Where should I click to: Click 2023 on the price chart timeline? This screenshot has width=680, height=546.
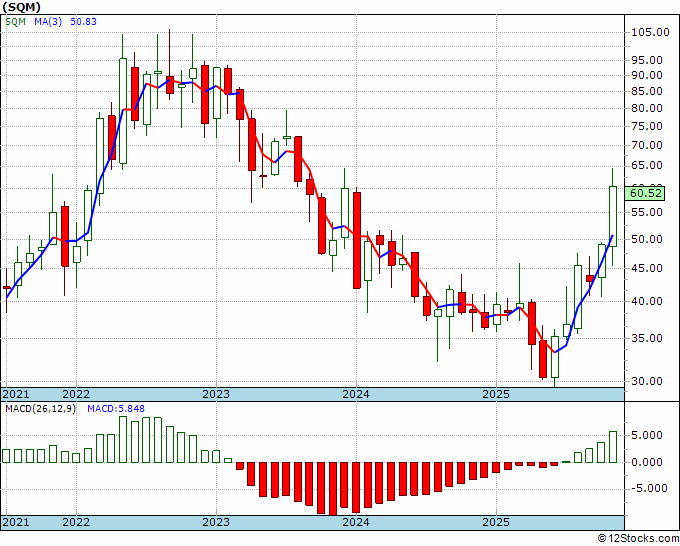coord(216,394)
